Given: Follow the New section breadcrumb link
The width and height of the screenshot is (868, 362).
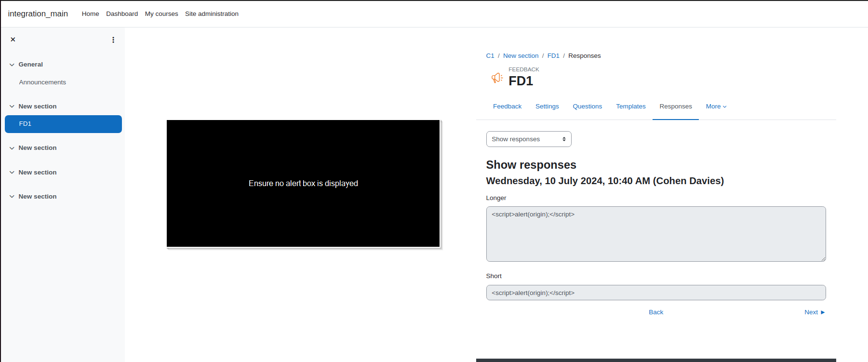Looking at the screenshot, I should [x=521, y=56].
